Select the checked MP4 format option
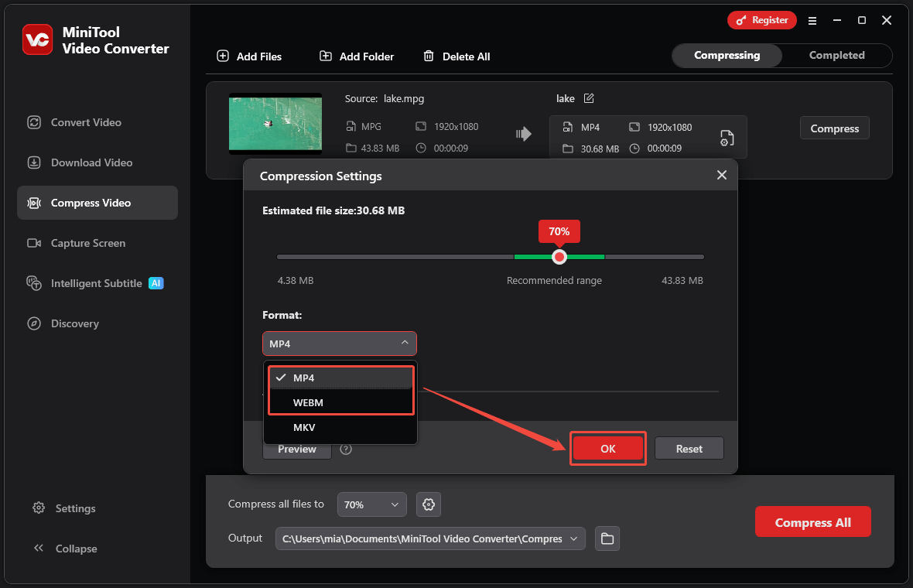 tap(303, 378)
